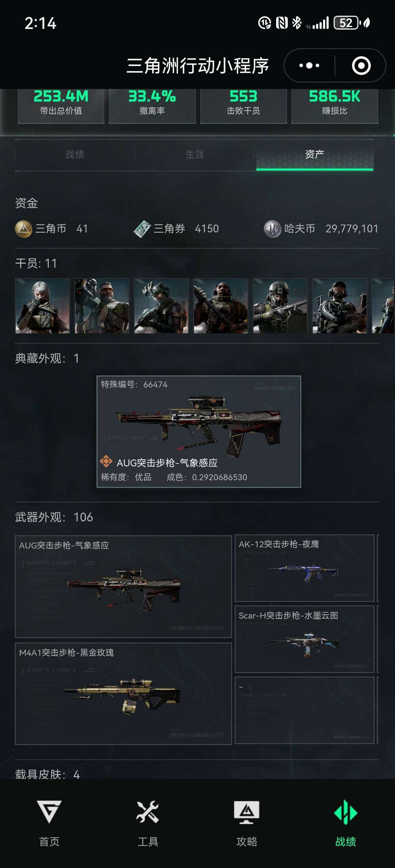Select the 资产 tab
The width and height of the screenshot is (395, 868).
tap(315, 155)
